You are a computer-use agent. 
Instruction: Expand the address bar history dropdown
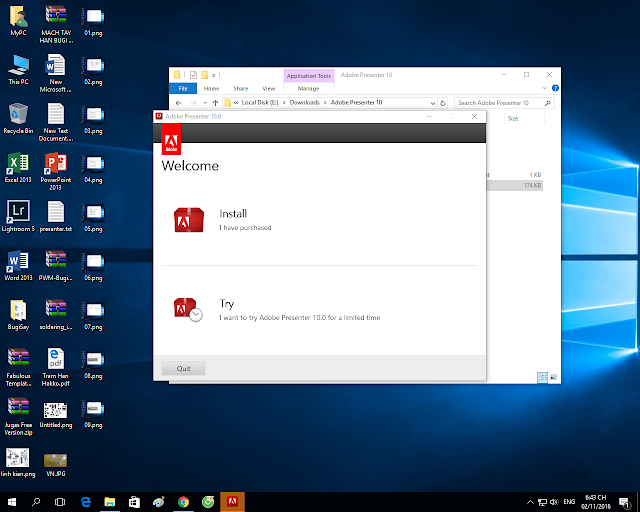pos(433,103)
